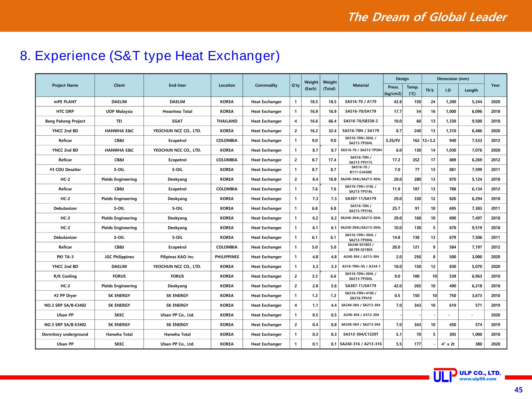This screenshot has width=532, height=399.
Task: Select the 'Temp. (°C)' sub-header
Action: 412,90
